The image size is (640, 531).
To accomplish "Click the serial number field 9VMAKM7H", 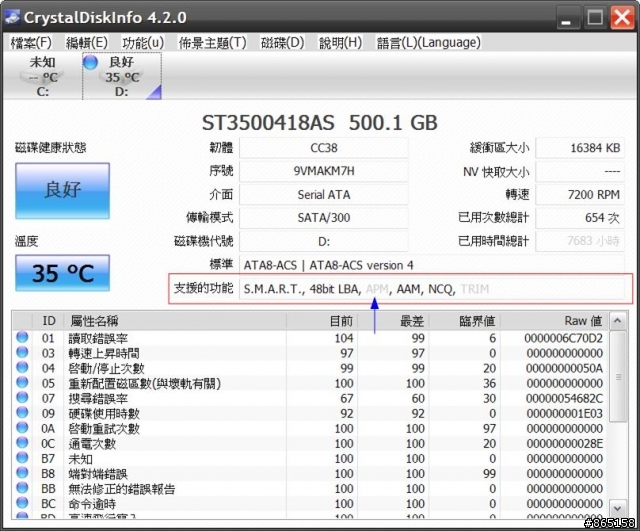I will (x=324, y=171).
